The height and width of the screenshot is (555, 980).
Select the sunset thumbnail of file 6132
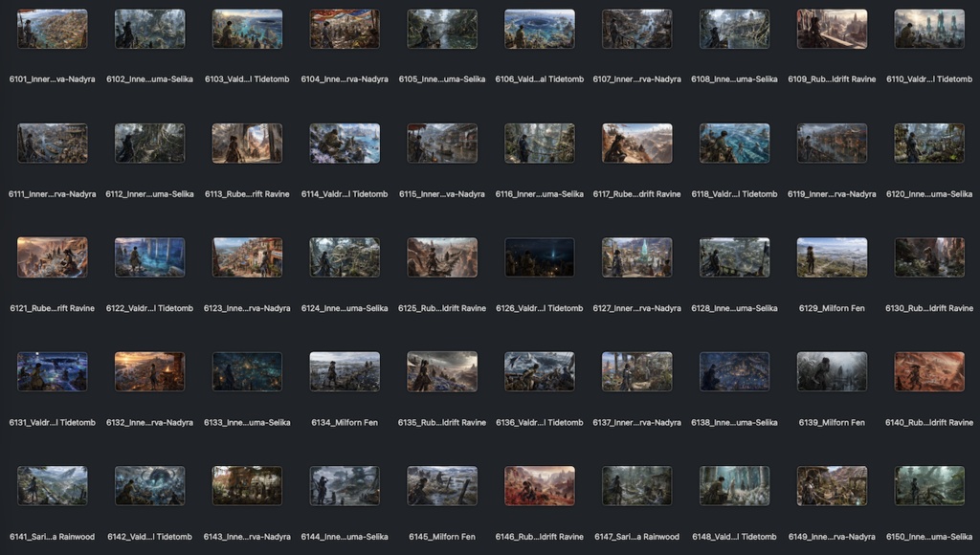(150, 372)
